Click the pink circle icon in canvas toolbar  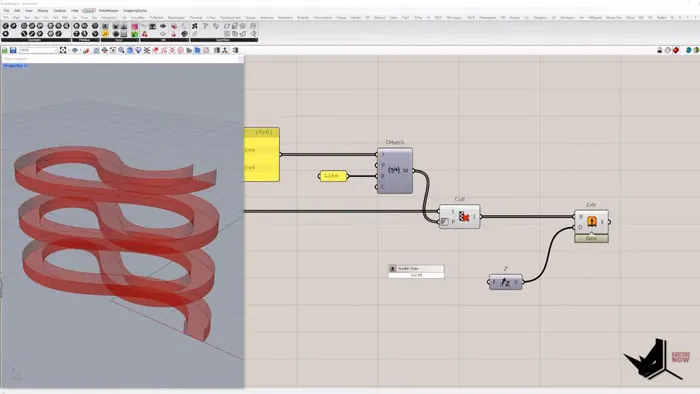181,50
